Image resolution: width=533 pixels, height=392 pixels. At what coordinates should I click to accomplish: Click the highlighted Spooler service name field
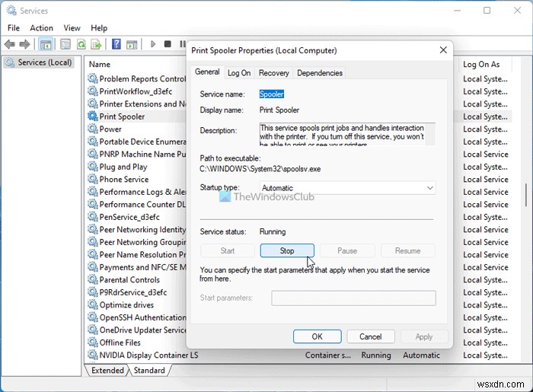(271, 94)
